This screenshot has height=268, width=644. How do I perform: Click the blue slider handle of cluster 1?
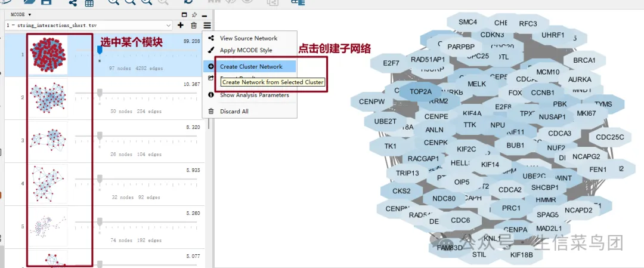coord(100,50)
